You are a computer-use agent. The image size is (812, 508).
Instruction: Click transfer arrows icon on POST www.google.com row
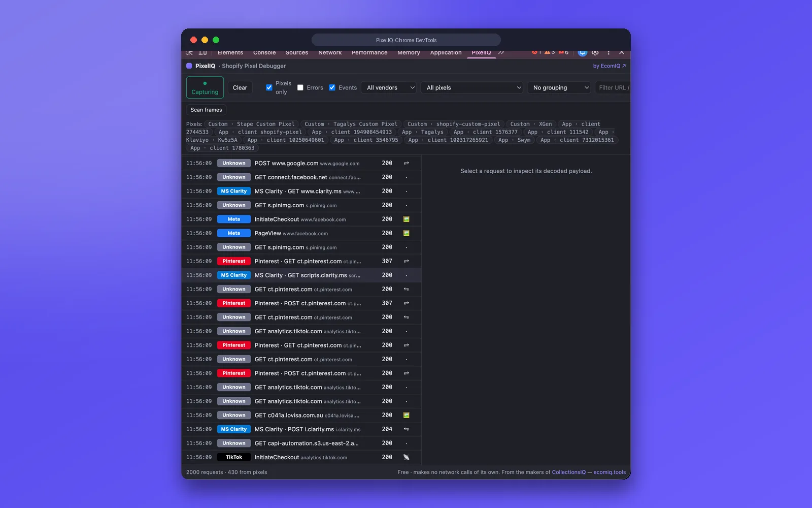pos(406,164)
